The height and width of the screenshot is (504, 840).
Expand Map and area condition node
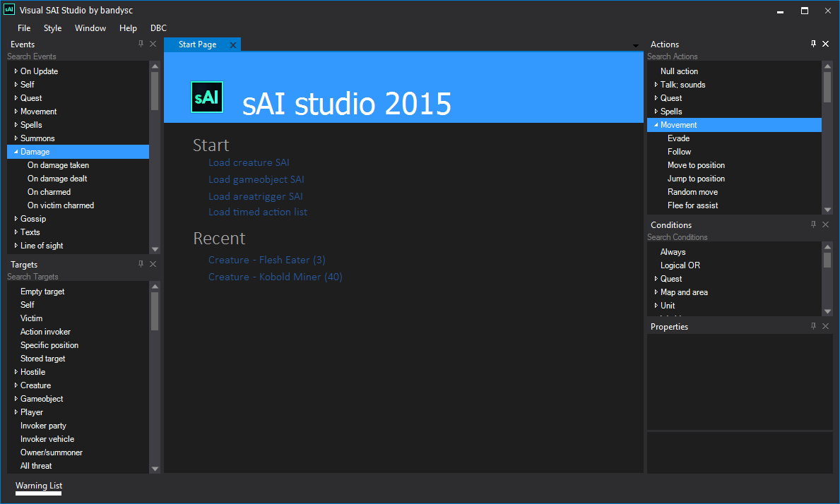coord(656,292)
